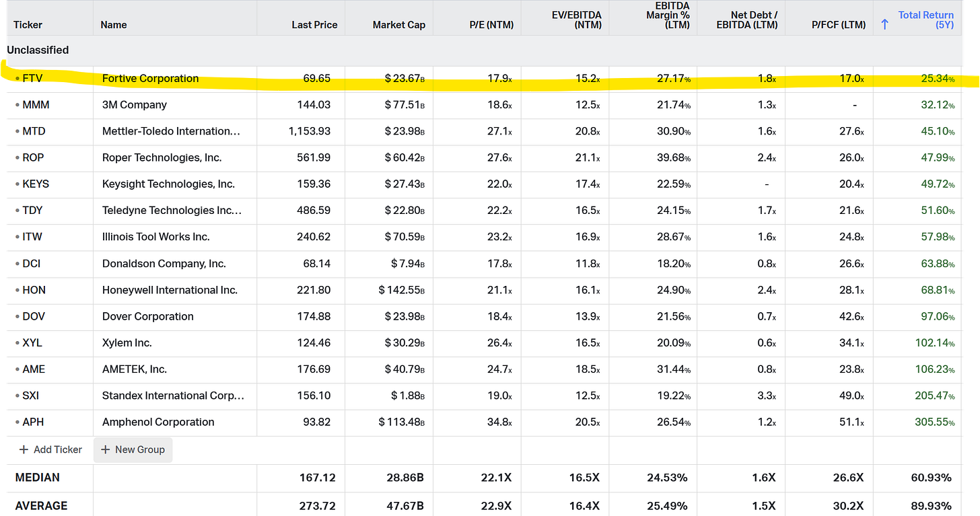Click the Fortive Corporation name

point(150,78)
